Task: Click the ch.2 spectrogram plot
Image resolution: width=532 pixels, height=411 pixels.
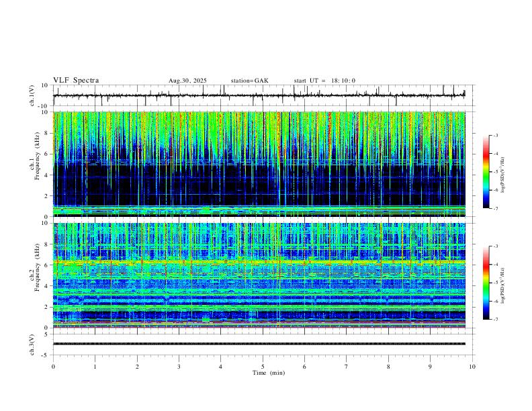Action: [x=259, y=275]
